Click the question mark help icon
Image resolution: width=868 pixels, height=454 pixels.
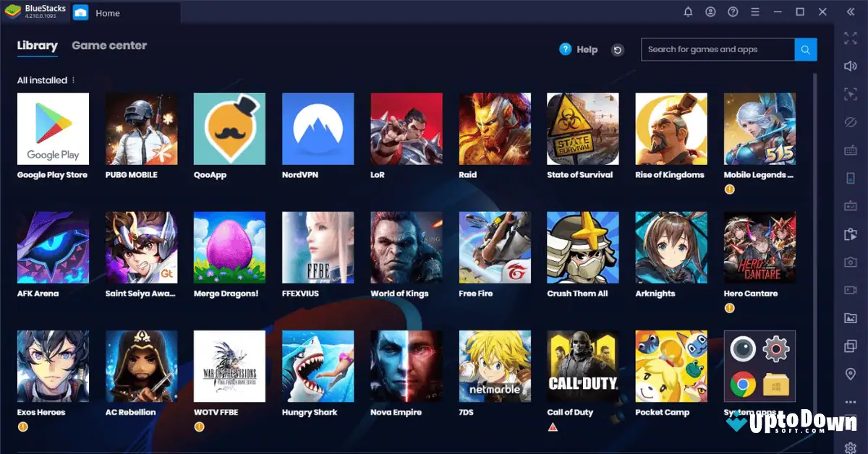coord(733,12)
